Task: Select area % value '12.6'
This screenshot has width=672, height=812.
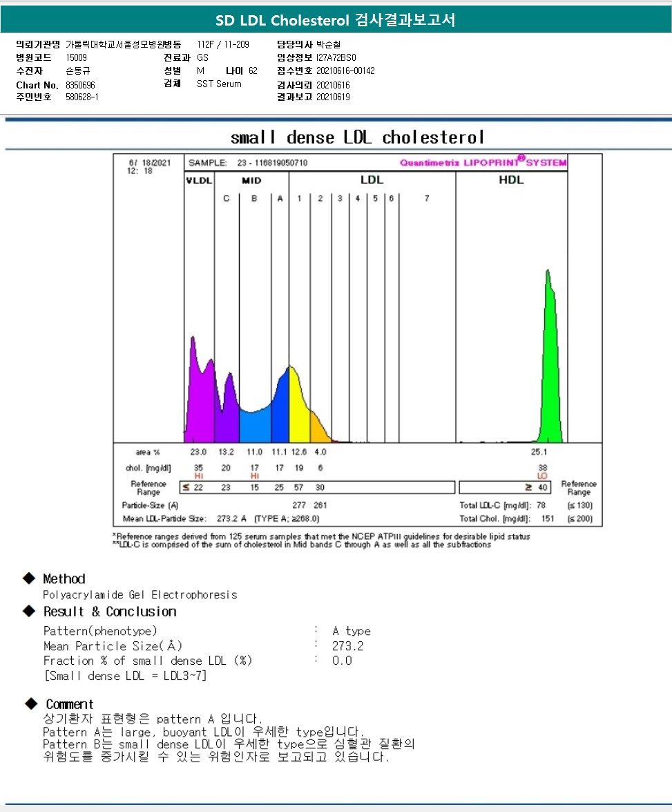Action: [x=299, y=452]
